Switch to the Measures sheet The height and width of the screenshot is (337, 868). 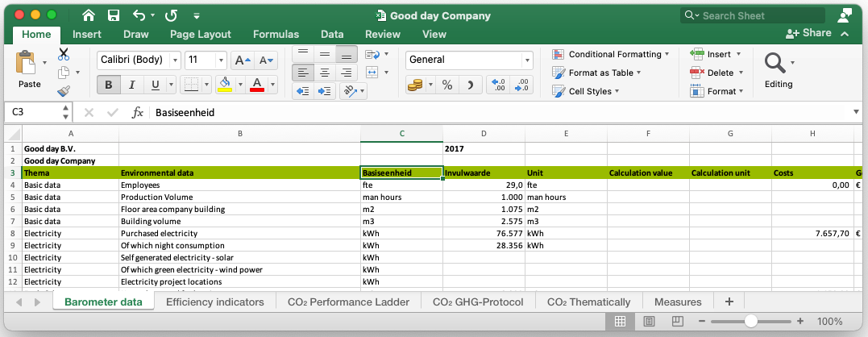pyautogui.click(x=678, y=302)
